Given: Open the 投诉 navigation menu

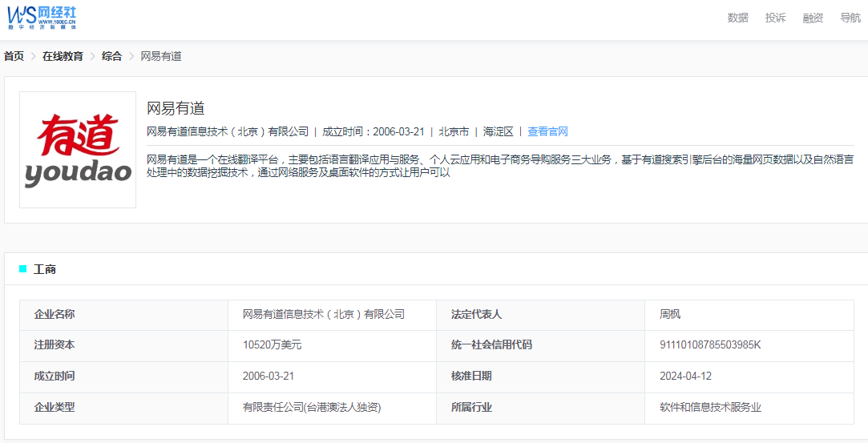Looking at the screenshot, I should [775, 18].
